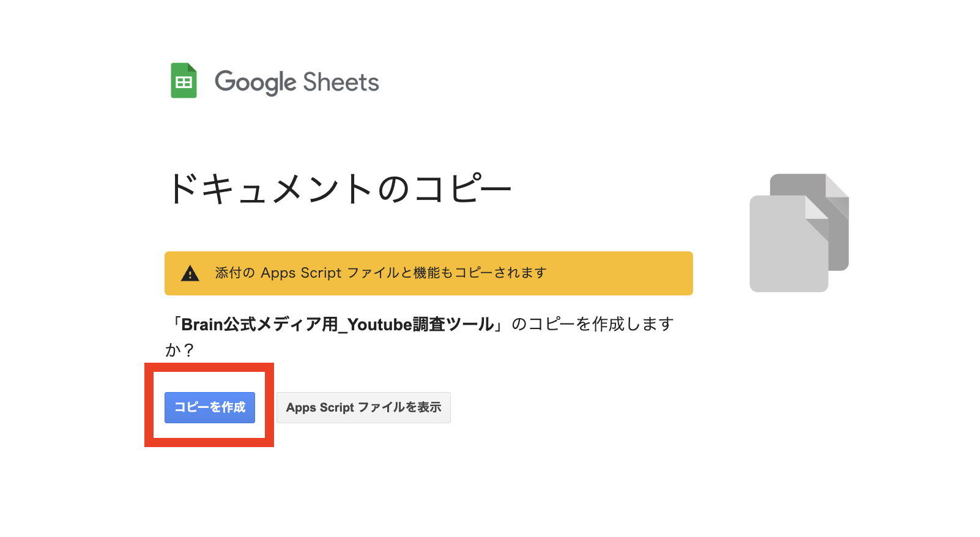Click the "Google Sheets" logo text

(x=297, y=82)
